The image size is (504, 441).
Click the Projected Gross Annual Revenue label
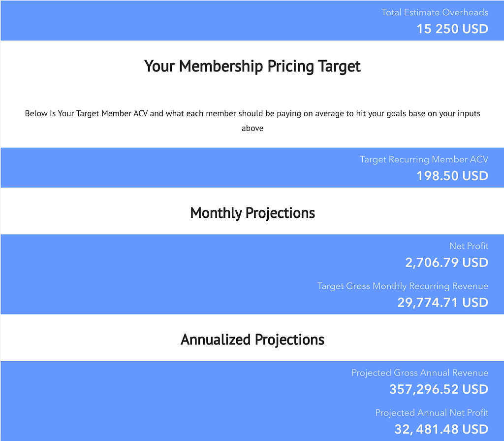tap(420, 373)
